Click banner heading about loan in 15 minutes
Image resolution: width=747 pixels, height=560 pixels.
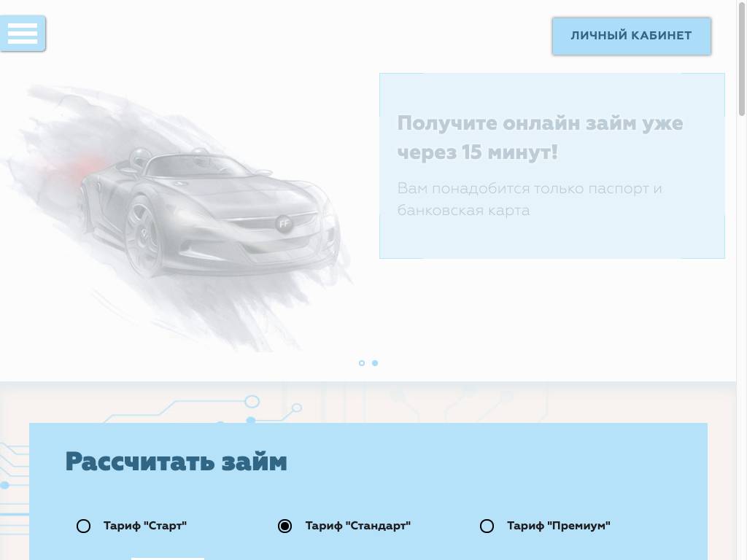(540, 138)
